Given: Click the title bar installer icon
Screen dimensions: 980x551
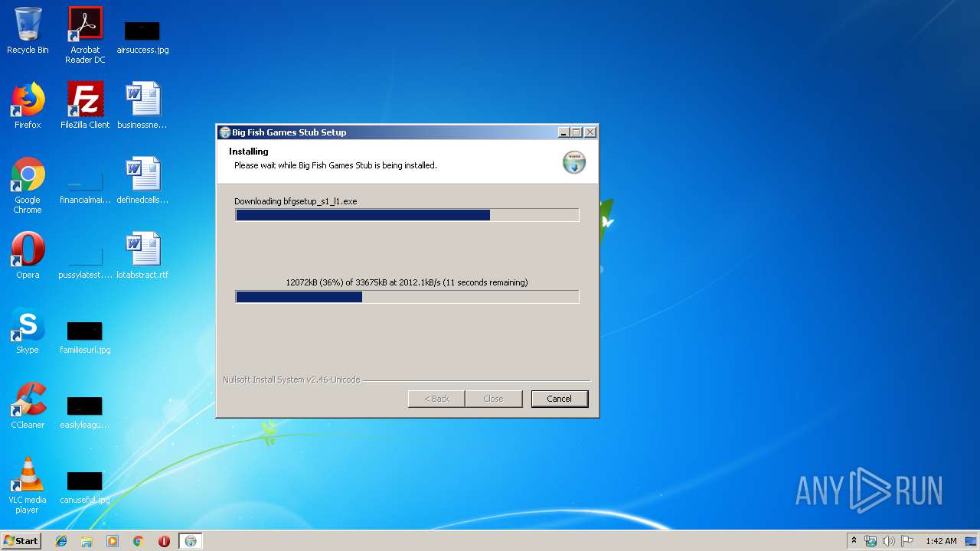Looking at the screenshot, I should tap(225, 132).
